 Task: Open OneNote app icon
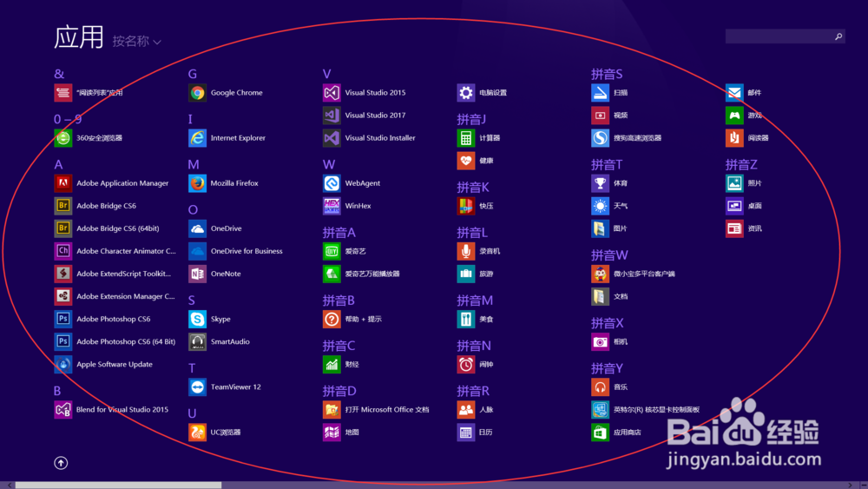click(x=197, y=274)
